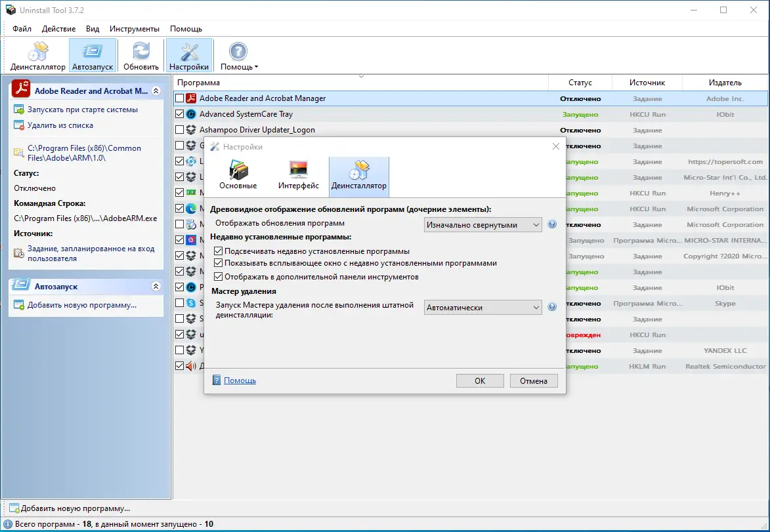Toggle checkbox for Ashampoo Driver Updater_Logon
770x532 pixels.
coord(179,130)
